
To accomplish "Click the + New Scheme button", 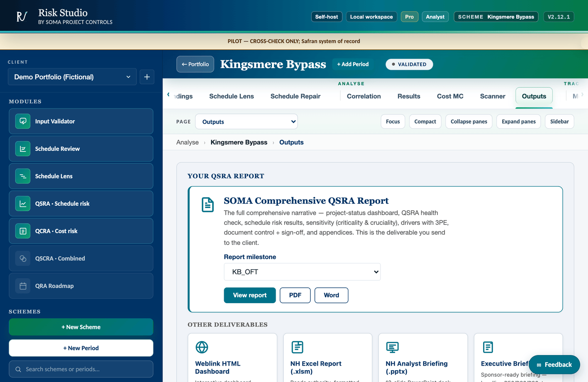I will (x=81, y=327).
